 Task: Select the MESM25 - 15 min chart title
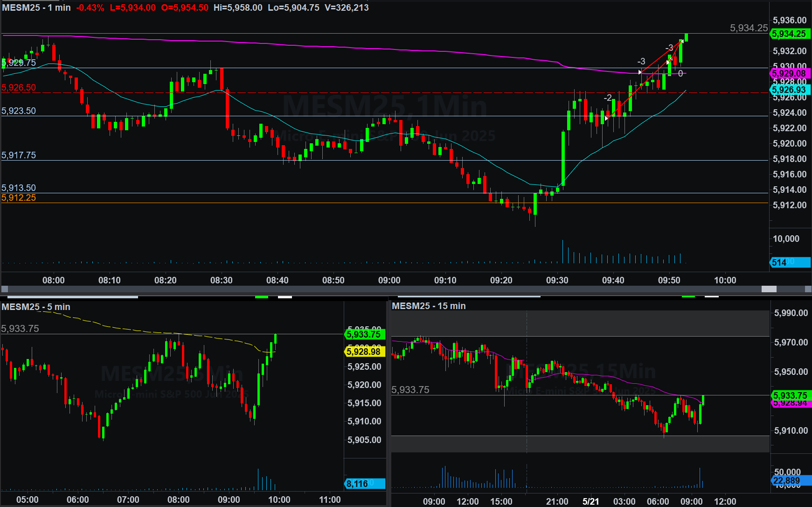click(429, 306)
